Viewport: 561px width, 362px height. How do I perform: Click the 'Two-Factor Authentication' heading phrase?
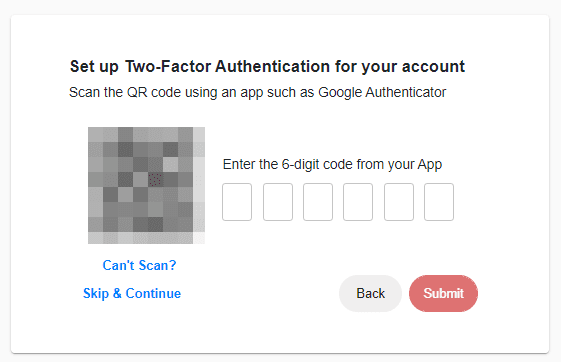(228, 67)
